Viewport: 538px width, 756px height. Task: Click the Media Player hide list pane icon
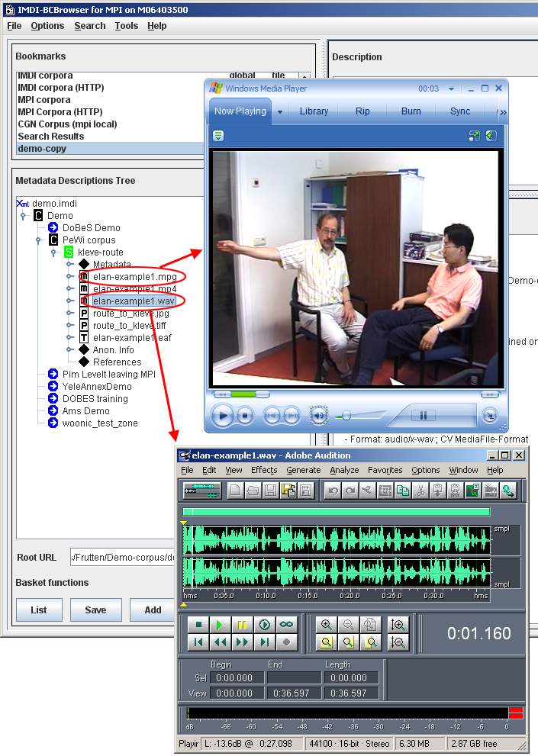(491, 136)
